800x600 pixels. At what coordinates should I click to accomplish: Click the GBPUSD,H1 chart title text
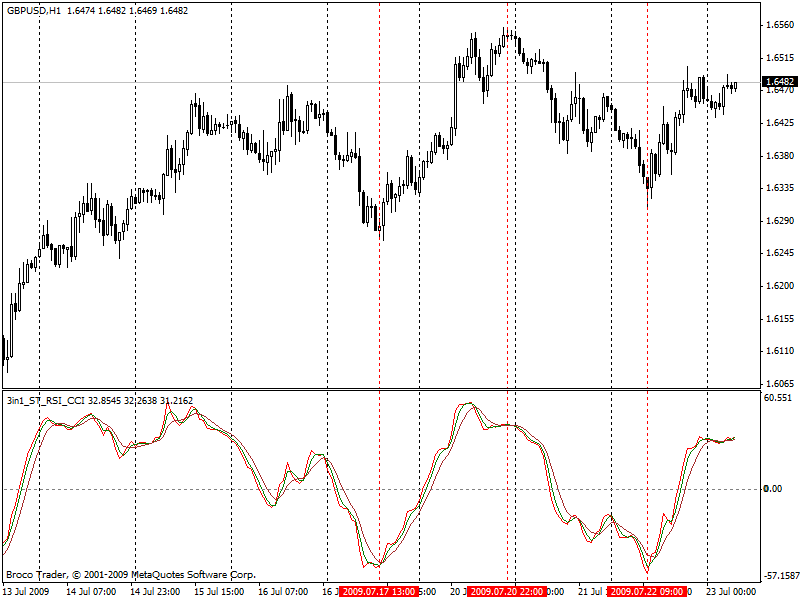pos(34,10)
